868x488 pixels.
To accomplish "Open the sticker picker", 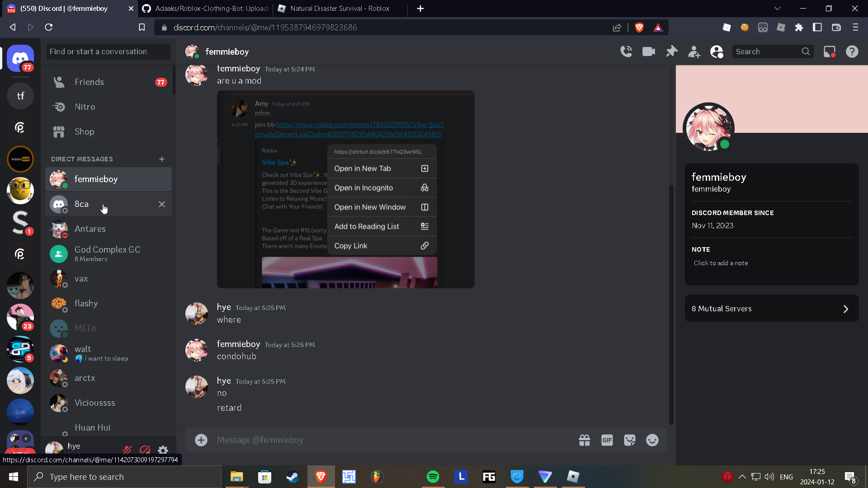I will 630,440.
